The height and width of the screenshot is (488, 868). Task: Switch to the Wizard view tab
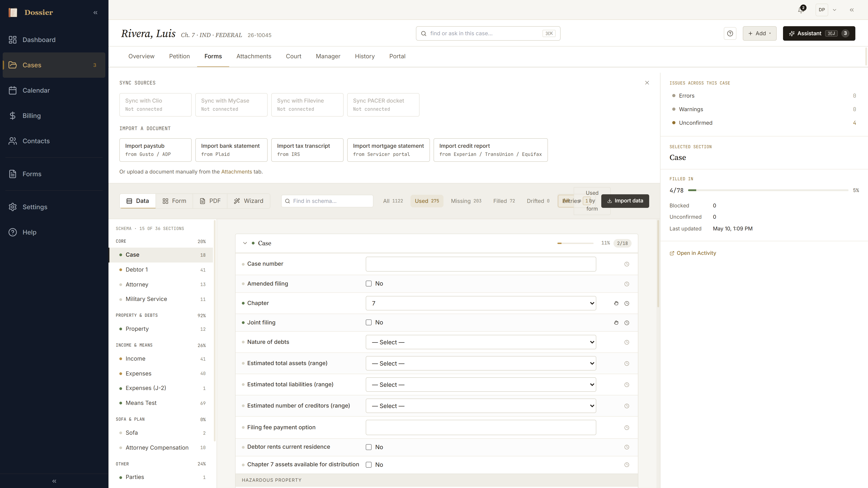point(249,201)
